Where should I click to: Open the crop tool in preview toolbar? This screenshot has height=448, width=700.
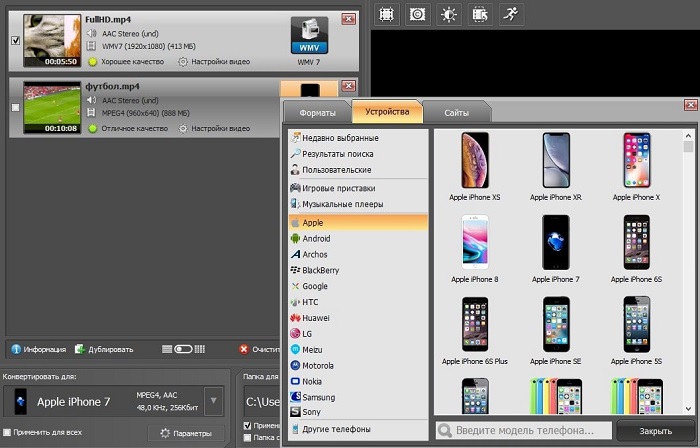[386, 14]
